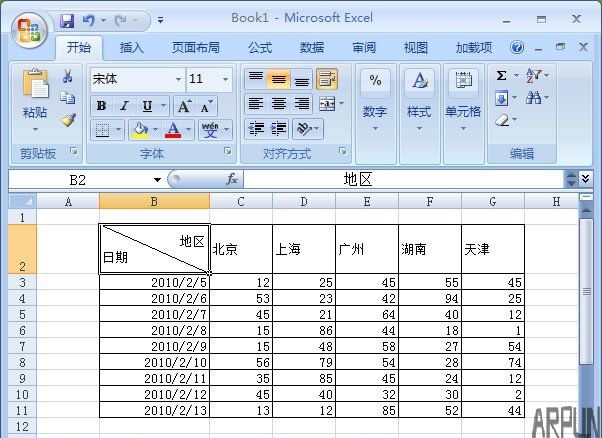Apply cell borders icon

(x=102, y=130)
